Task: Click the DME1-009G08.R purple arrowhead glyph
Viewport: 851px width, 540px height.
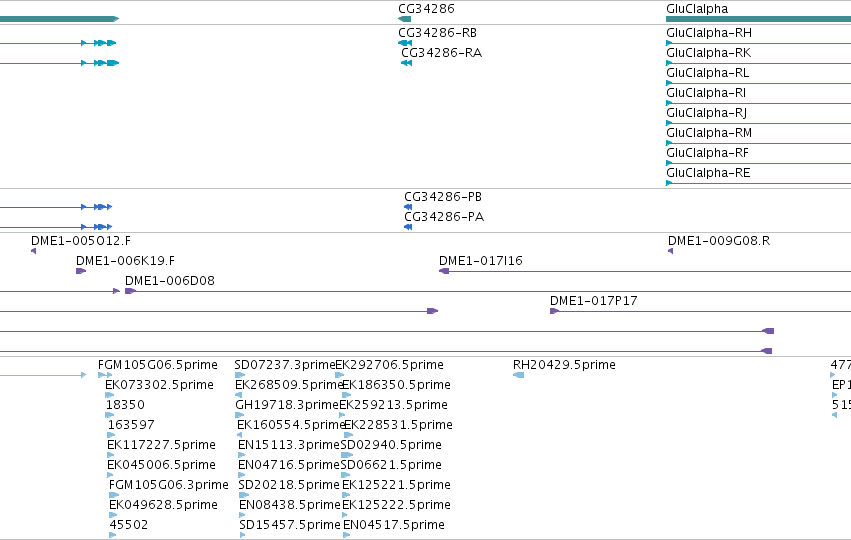Action: [670, 251]
